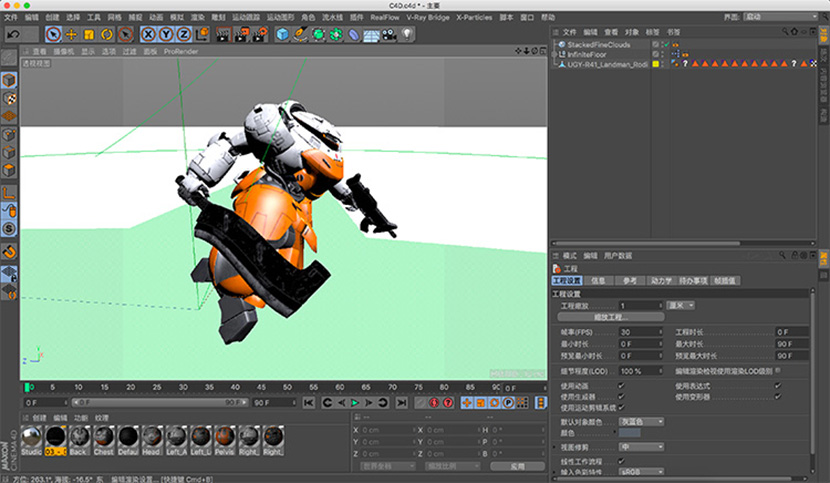Open the Render Settings icon
The height and width of the screenshot is (483, 830).
coord(259,35)
